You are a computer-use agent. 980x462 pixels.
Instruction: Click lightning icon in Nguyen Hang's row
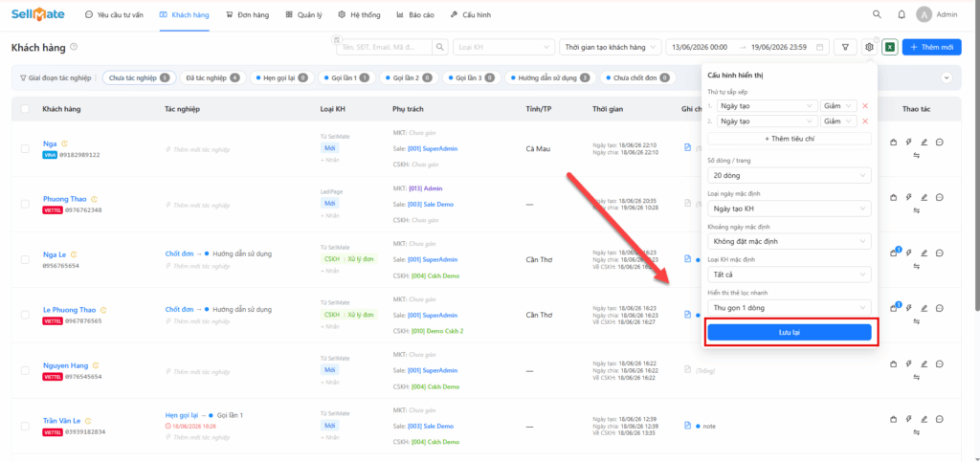pos(909,364)
